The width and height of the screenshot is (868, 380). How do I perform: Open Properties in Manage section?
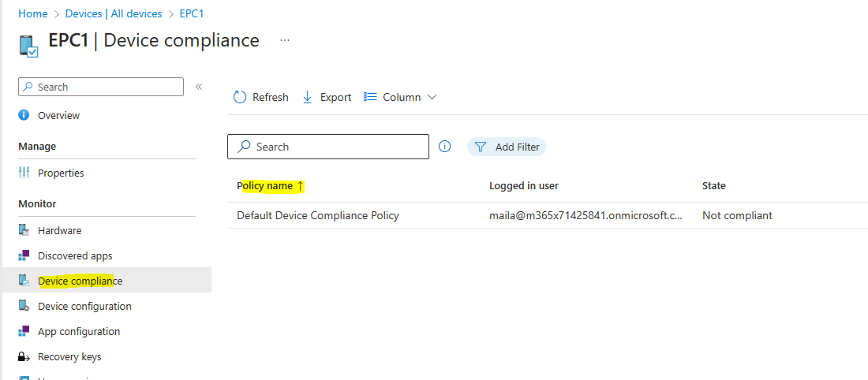(x=61, y=173)
